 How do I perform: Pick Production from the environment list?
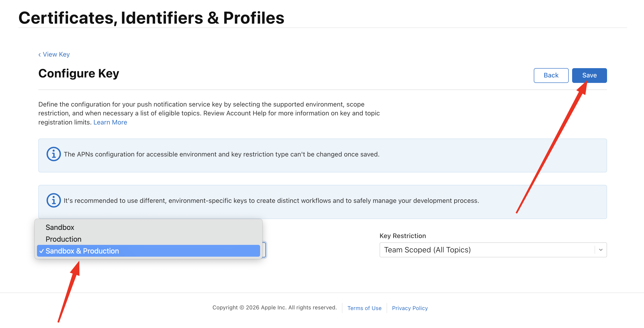pyautogui.click(x=63, y=239)
